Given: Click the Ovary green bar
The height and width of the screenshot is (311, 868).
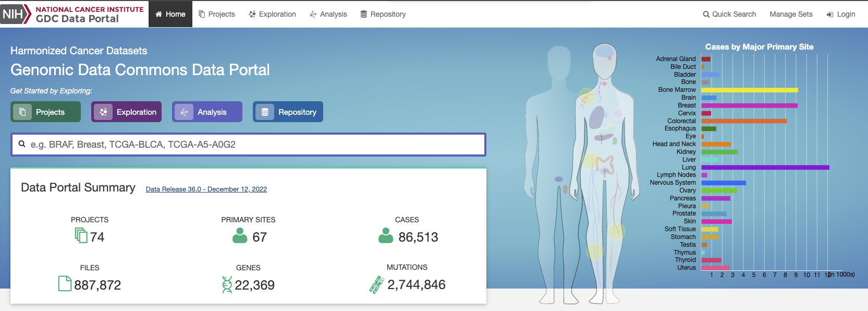Looking at the screenshot, I should coord(719,190).
